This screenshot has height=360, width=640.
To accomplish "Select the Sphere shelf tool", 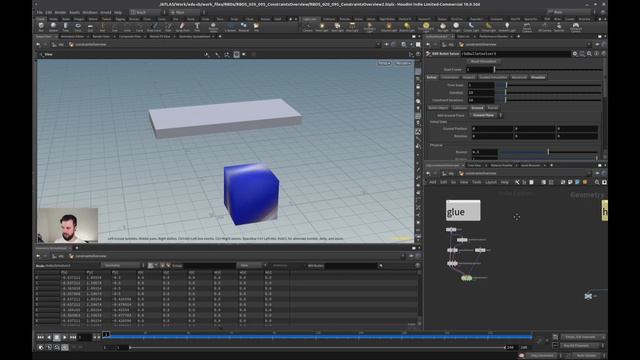I will pyautogui.click(x=53, y=27).
